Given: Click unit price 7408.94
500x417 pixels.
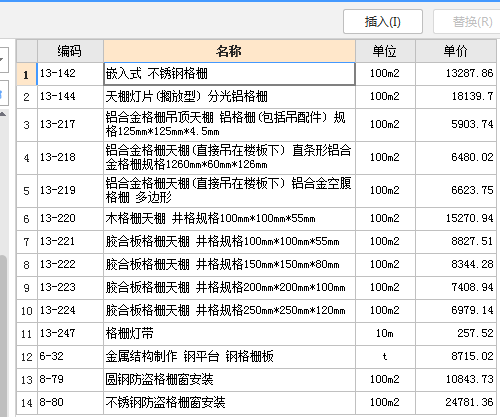Looking at the screenshot, I should click(x=456, y=288).
